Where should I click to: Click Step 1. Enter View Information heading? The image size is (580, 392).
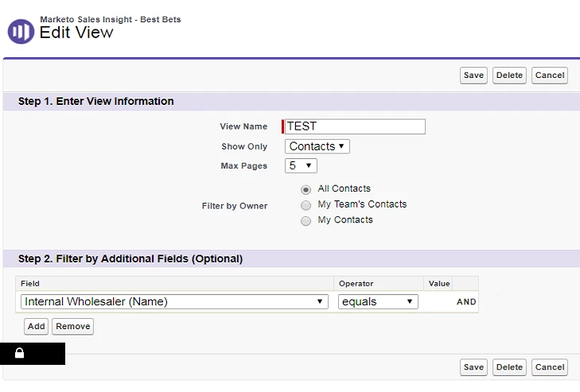click(95, 101)
